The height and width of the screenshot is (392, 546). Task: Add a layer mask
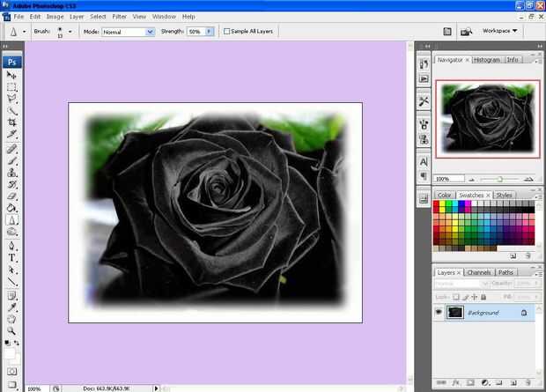(x=470, y=382)
